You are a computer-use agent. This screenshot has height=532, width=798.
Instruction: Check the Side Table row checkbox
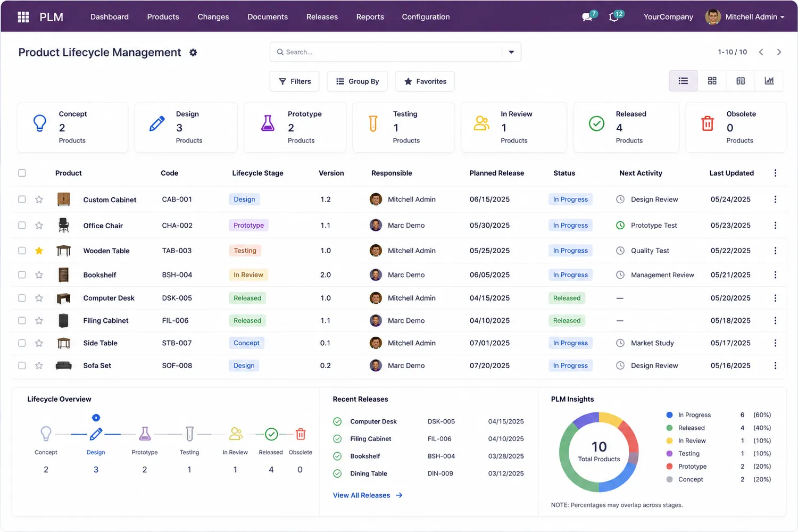point(22,343)
